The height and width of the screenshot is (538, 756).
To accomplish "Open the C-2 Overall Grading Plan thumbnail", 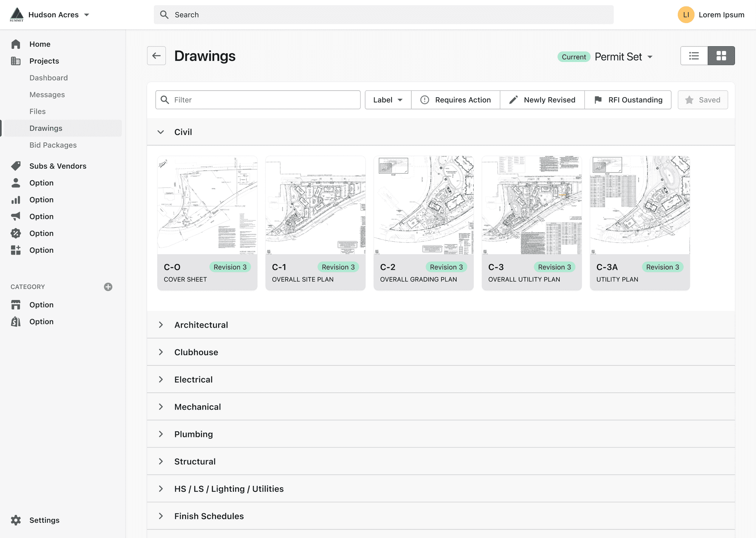I will (x=423, y=205).
